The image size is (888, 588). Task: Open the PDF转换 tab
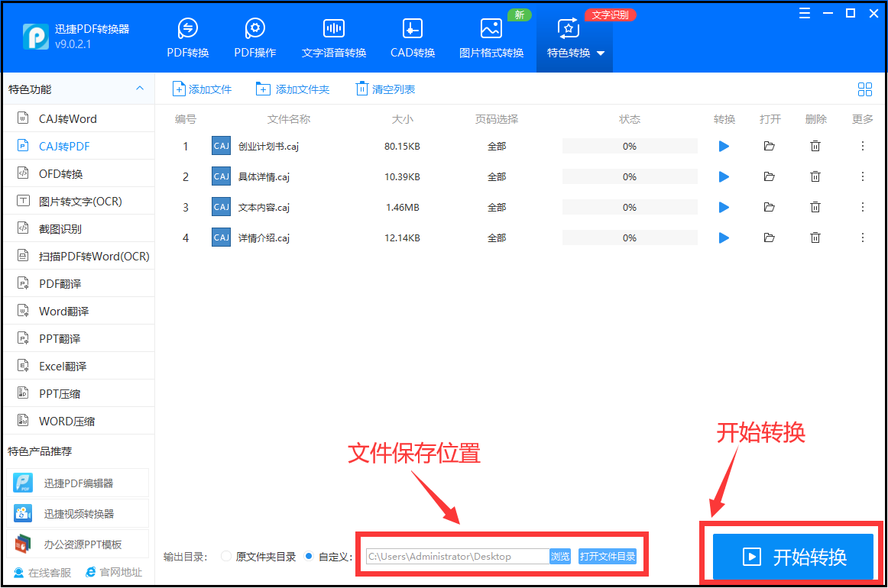188,38
